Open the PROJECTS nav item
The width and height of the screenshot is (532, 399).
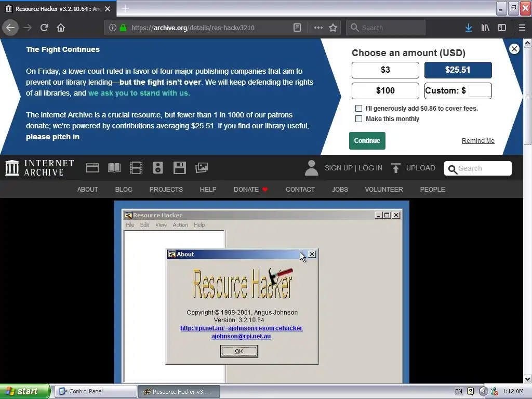tap(166, 189)
